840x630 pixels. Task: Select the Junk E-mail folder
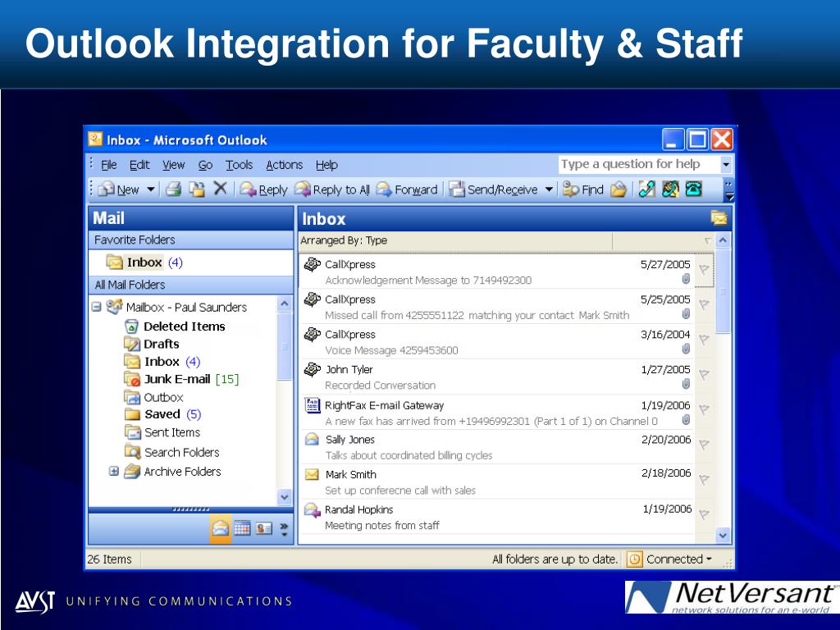pyautogui.click(x=181, y=379)
